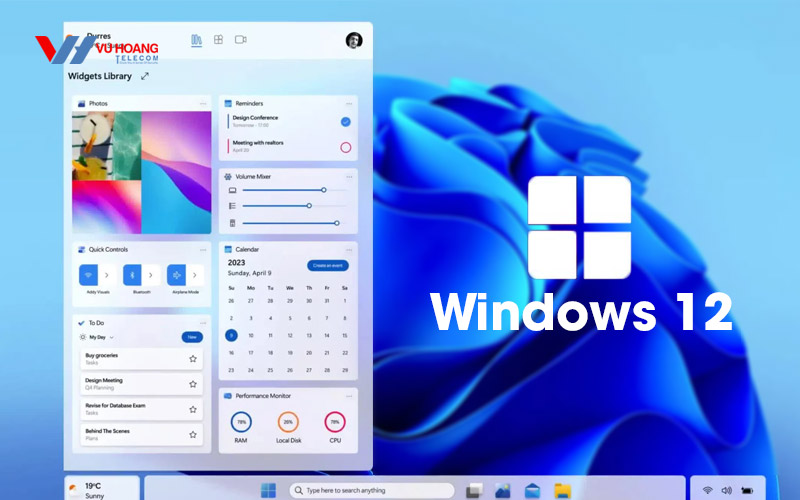The width and height of the screenshot is (800, 500).
Task: Click the New button in To Do
Action: click(x=192, y=337)
